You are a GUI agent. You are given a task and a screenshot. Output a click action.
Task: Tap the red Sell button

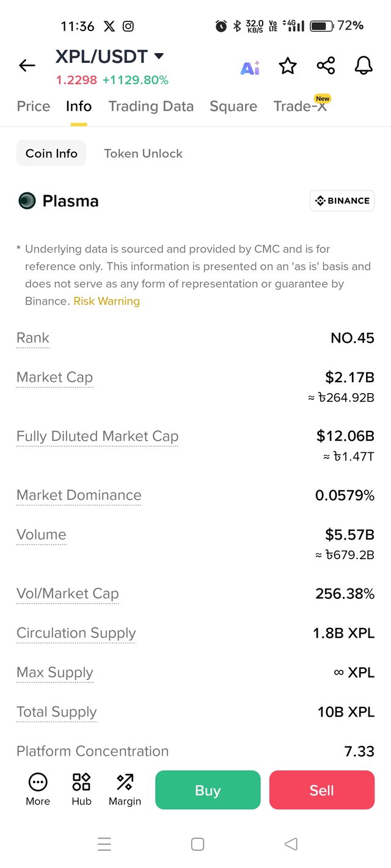[x=322, y=790]
